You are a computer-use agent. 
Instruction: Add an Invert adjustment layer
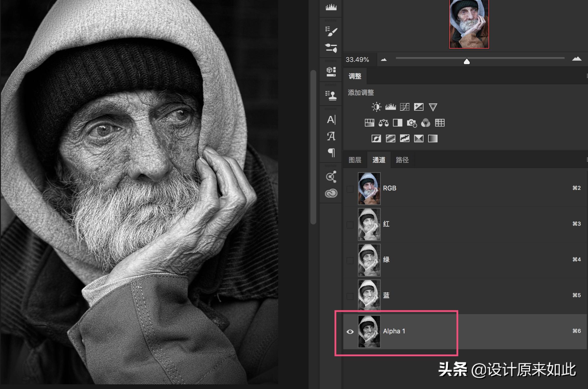point(377,139)
